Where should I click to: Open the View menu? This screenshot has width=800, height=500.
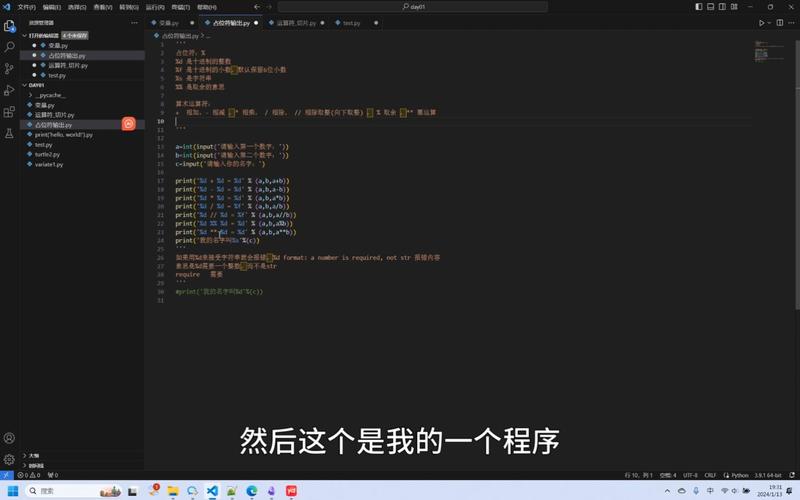coord(103,7)
